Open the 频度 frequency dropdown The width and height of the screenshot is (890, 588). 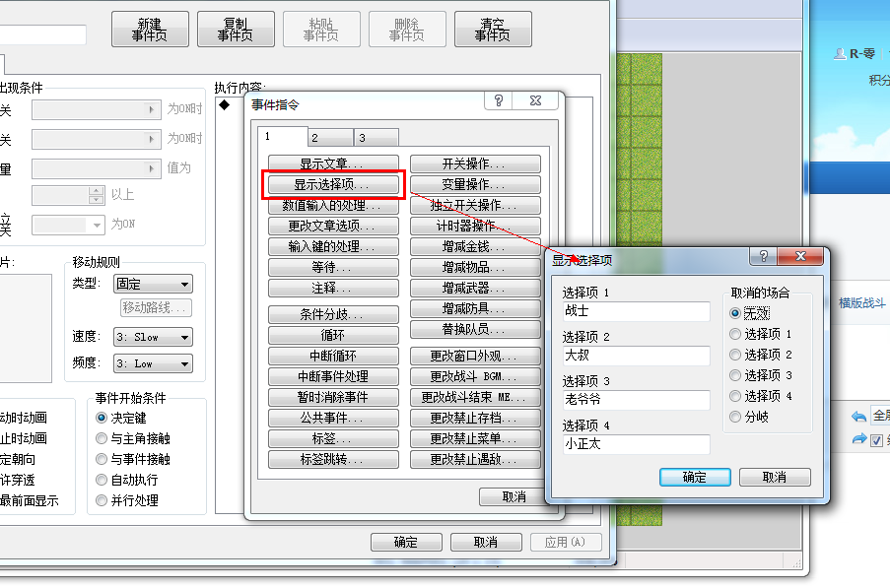click(153, 363)
